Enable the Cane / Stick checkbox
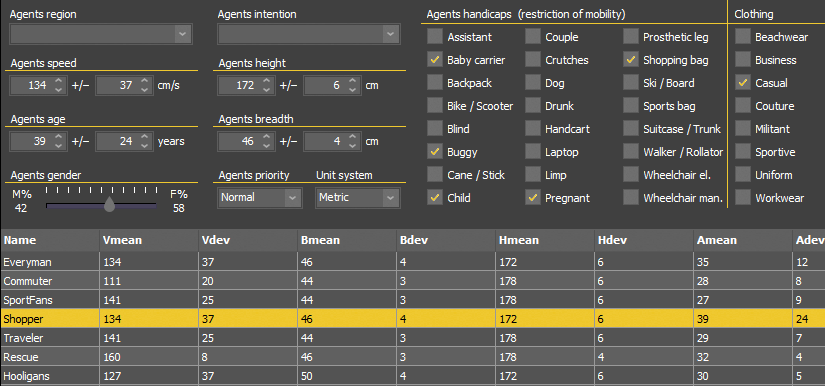 [435, 175]
